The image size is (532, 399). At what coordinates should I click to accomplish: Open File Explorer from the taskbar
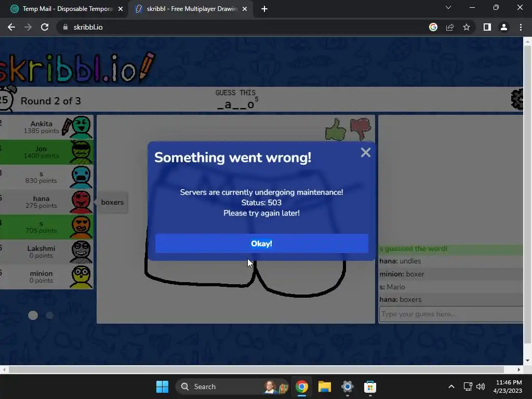click(324, 387)
